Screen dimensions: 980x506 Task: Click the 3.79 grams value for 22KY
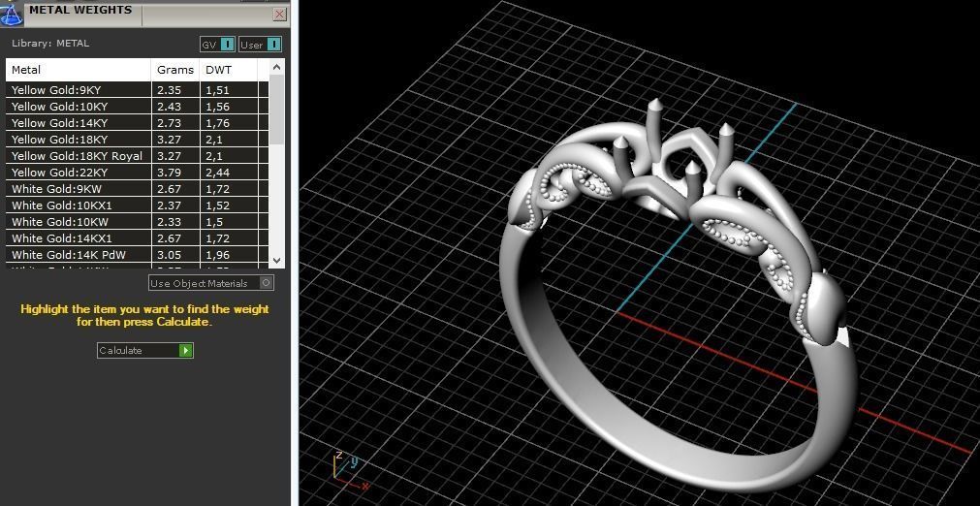(170, 173)
